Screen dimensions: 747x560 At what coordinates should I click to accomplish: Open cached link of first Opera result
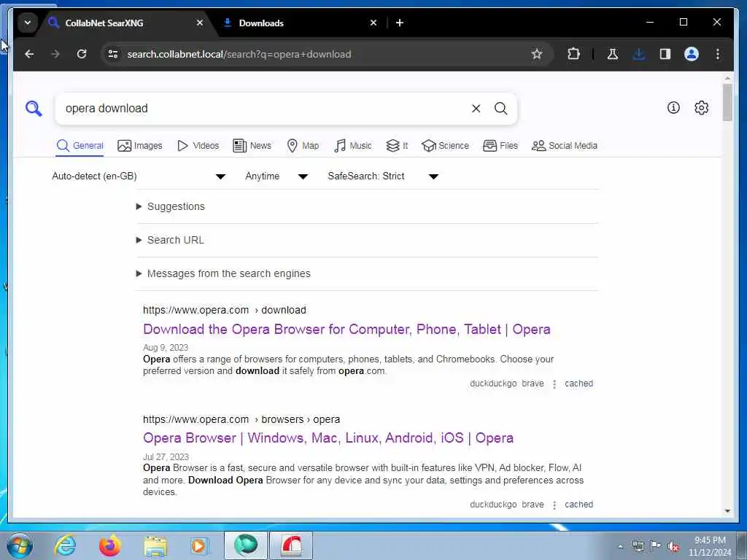pyautogui.click(x=578, y=384)
